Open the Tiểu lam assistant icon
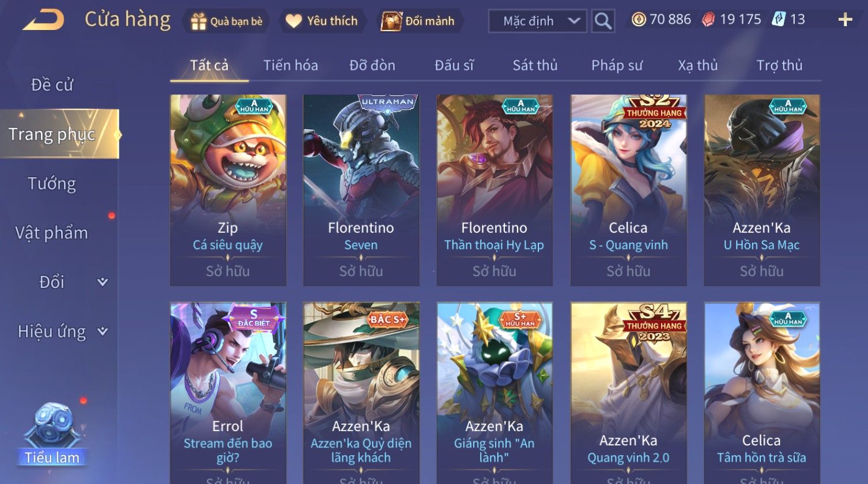The width and height of the screenshot is (868, 484). tap(52, 433)
